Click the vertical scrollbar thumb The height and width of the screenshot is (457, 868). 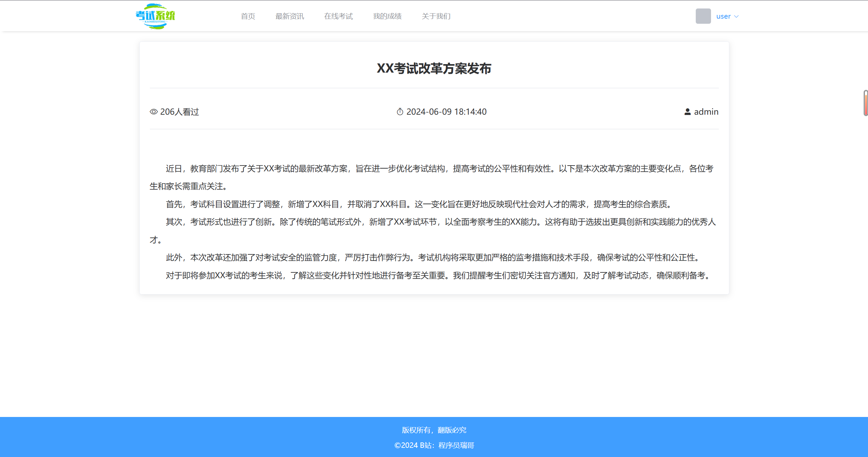(x=866, y=103)
